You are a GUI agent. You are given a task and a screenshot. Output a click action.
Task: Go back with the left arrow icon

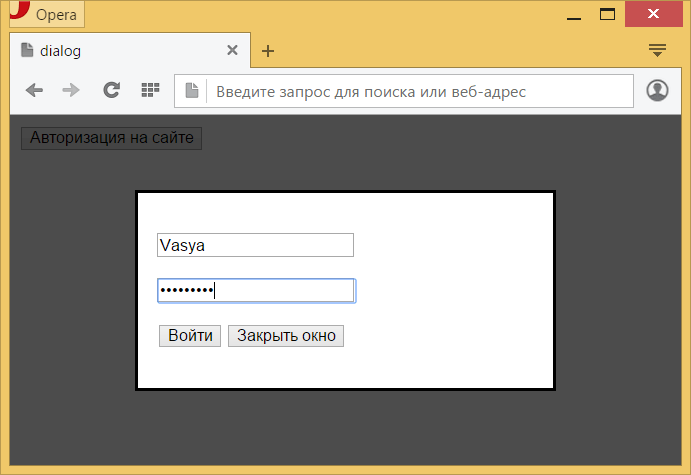pyautogui.click(x=34, y=91)
